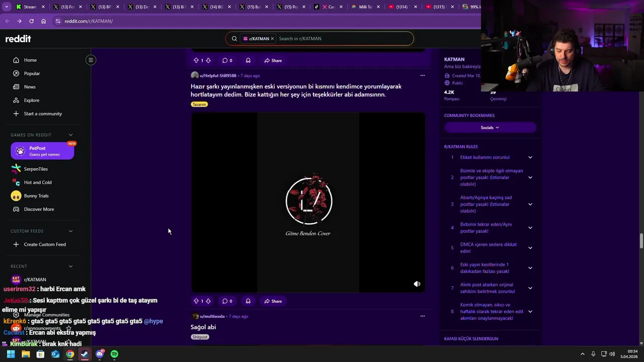Reload the Reddit page
This screenshot has height=362, width=644.
tap(31, 21)
